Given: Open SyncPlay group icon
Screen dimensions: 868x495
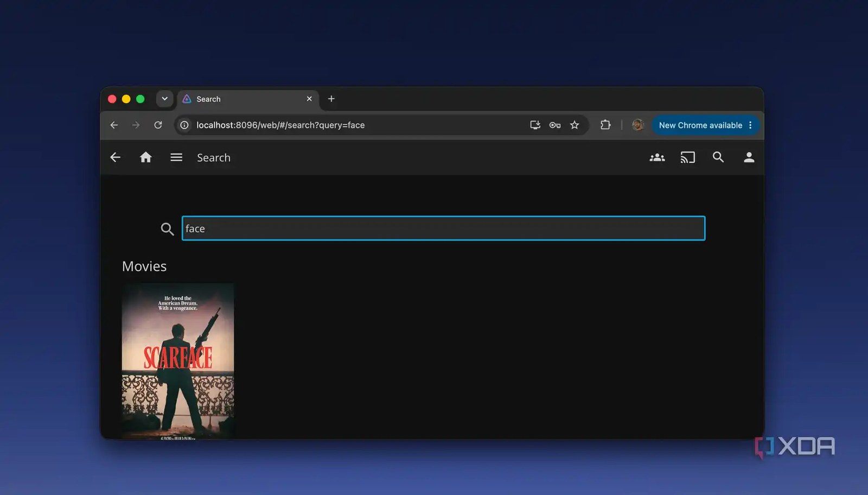Looking at the screenshot, I should pos(657,157).
